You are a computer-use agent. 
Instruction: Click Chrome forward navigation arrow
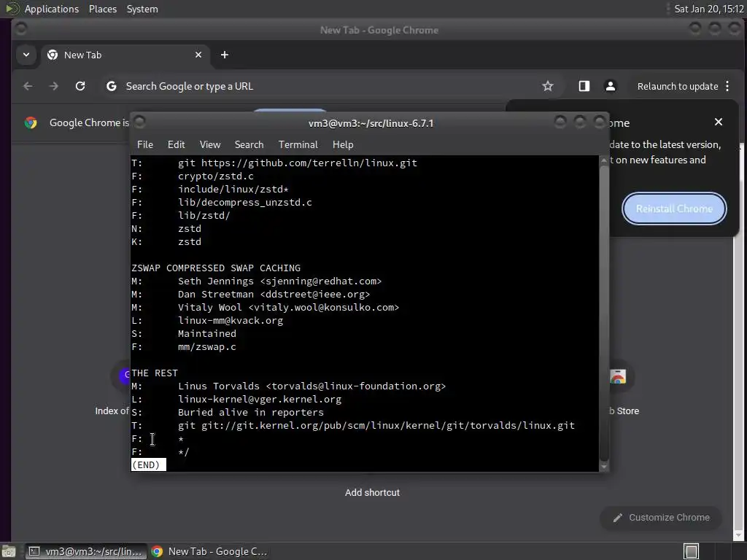[x=54, y=86]
